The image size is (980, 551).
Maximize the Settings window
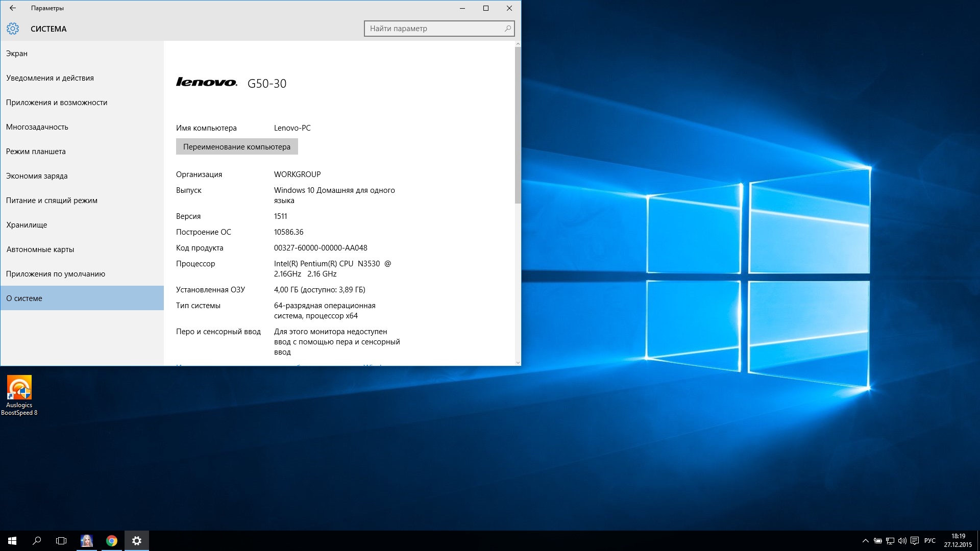[486, 8]
